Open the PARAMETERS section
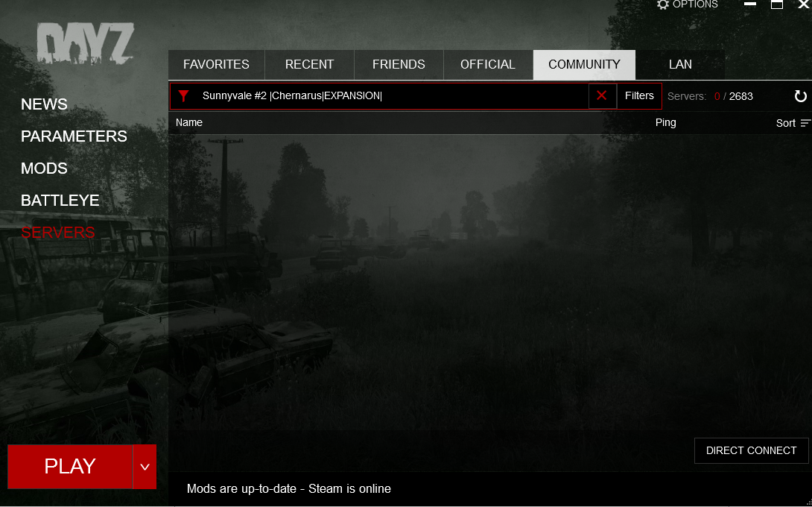The image size is (812, 507). 74,136
